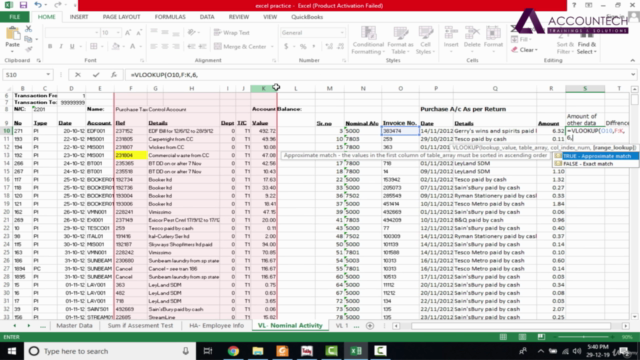The height and width of the screenshot is (360, 640).
Task: Click the Save icon in quick access toolbar
Action: pos(23,5)
